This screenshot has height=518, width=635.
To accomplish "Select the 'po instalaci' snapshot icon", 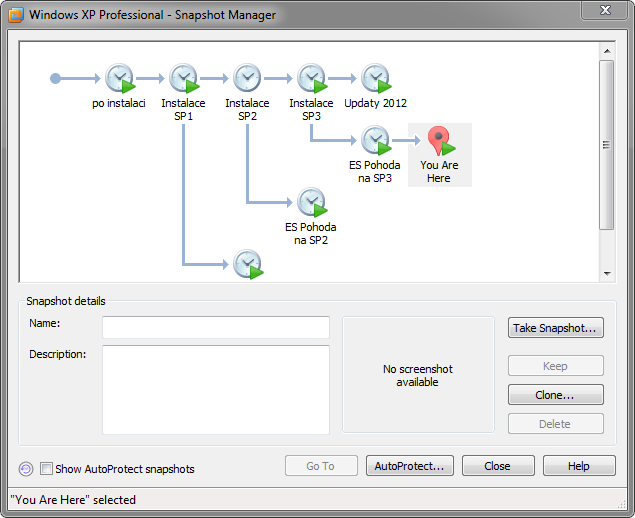I will 119,78.
